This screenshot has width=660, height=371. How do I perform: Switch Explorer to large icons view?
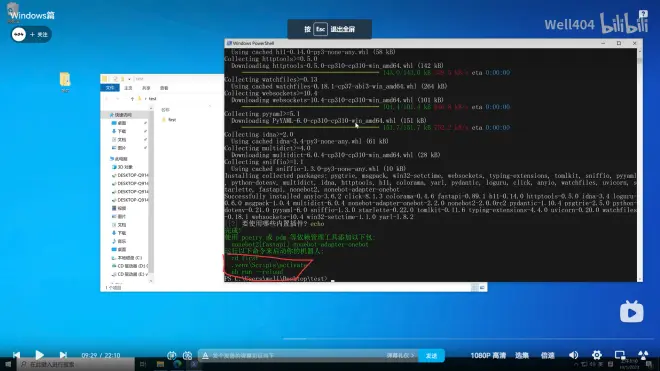(482, 287)
